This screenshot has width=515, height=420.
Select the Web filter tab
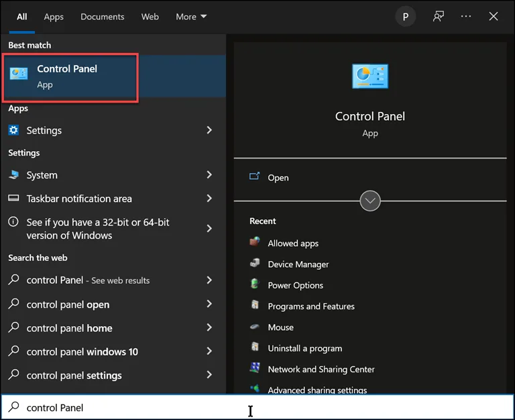click(x=150, y=17)
